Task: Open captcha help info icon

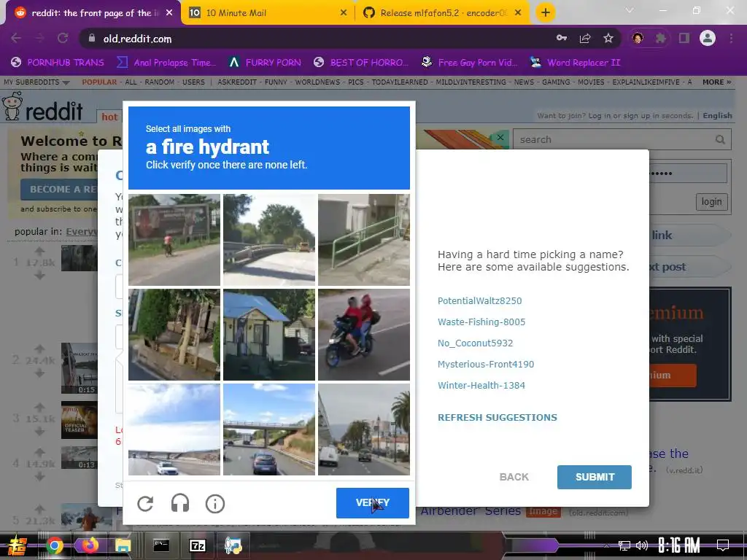Action: [215, 503]
